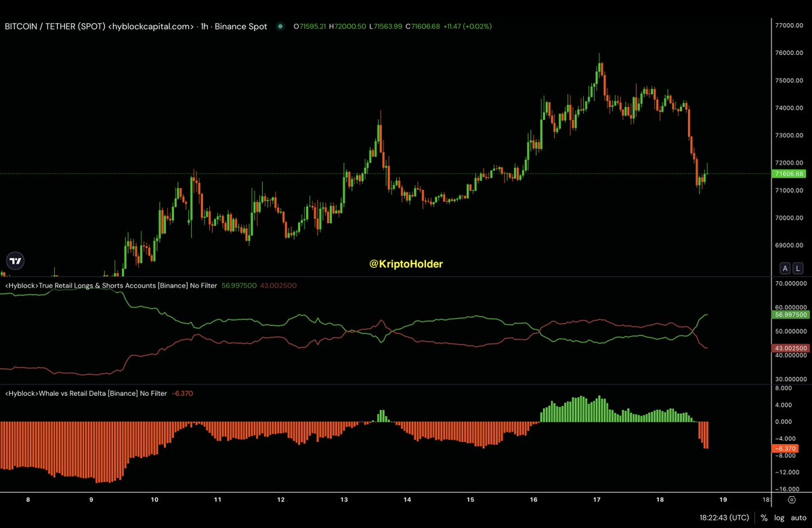Toggle log scale button L
The height and width of the screenshot is (528, 812).
click(798, 268)
